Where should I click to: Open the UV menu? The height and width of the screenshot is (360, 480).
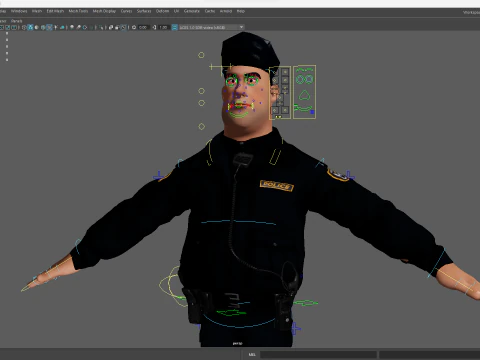[176, 11]
